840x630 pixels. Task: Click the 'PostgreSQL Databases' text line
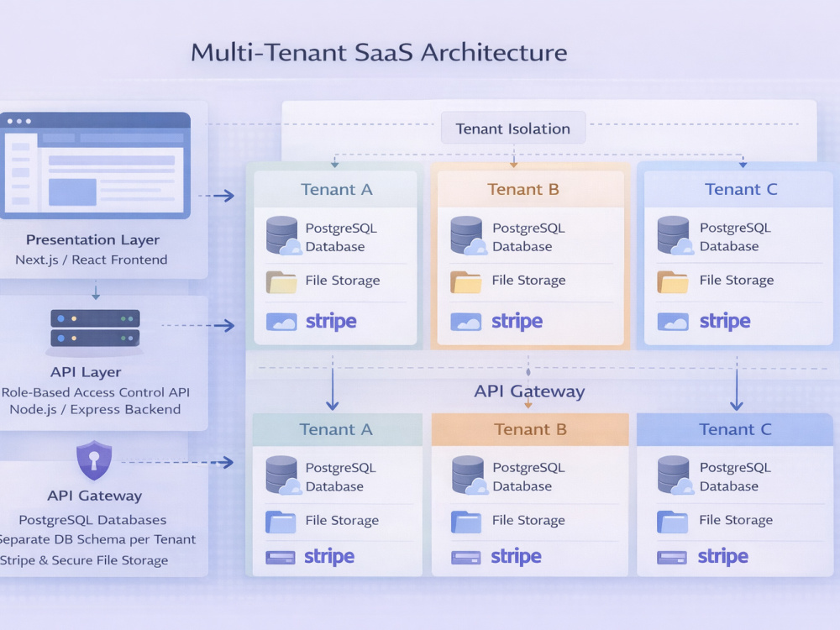tap(92, 520)
